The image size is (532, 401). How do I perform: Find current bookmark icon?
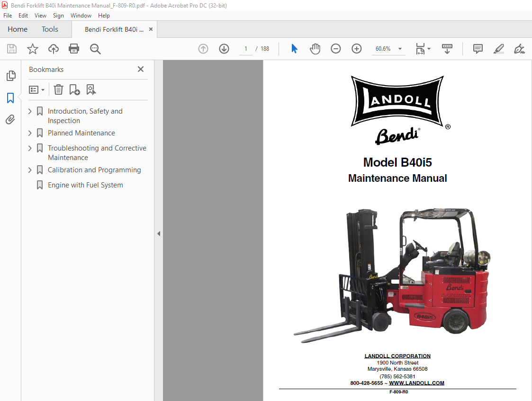click(x=91, y=90)
